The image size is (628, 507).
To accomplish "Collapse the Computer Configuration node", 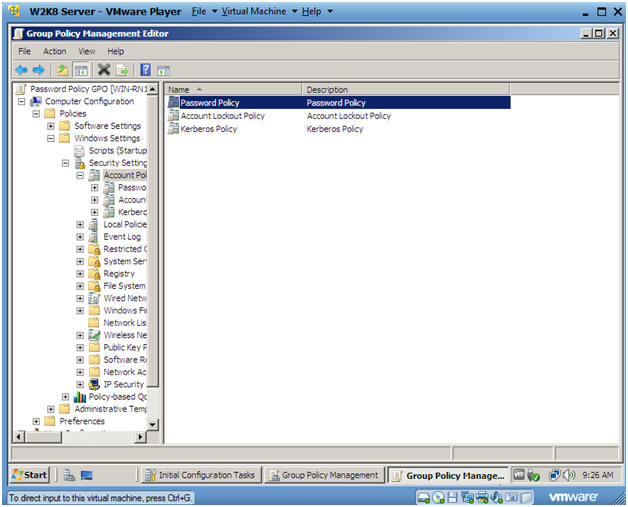I will click(x=22, y=101).
